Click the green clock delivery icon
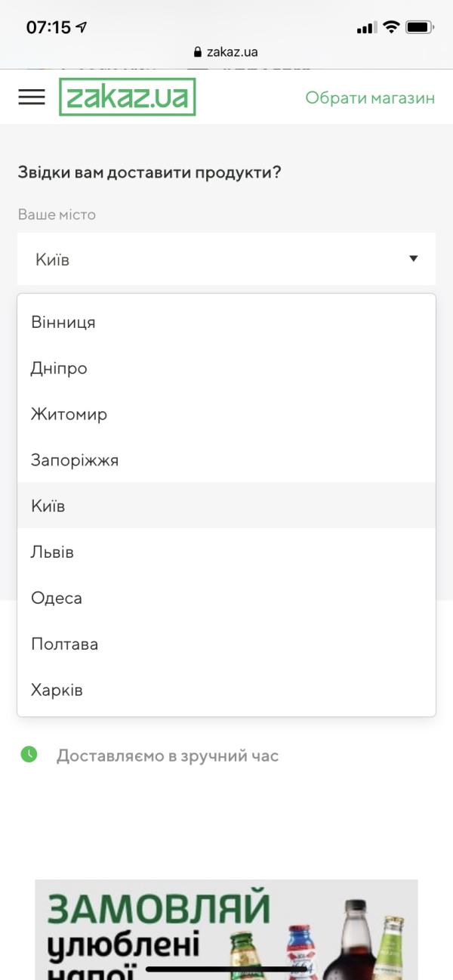Viewport: 453px width, 980px height. point(29,754)
